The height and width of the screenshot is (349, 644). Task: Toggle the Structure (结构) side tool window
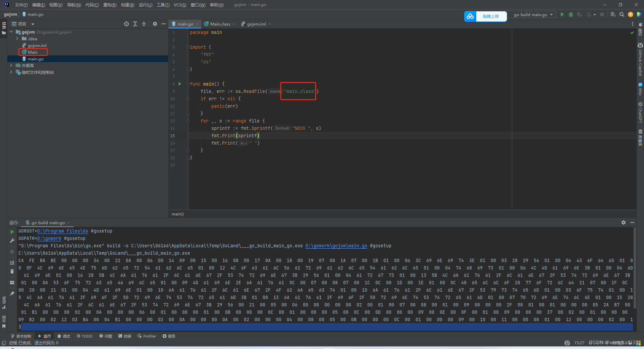point(4,302)
